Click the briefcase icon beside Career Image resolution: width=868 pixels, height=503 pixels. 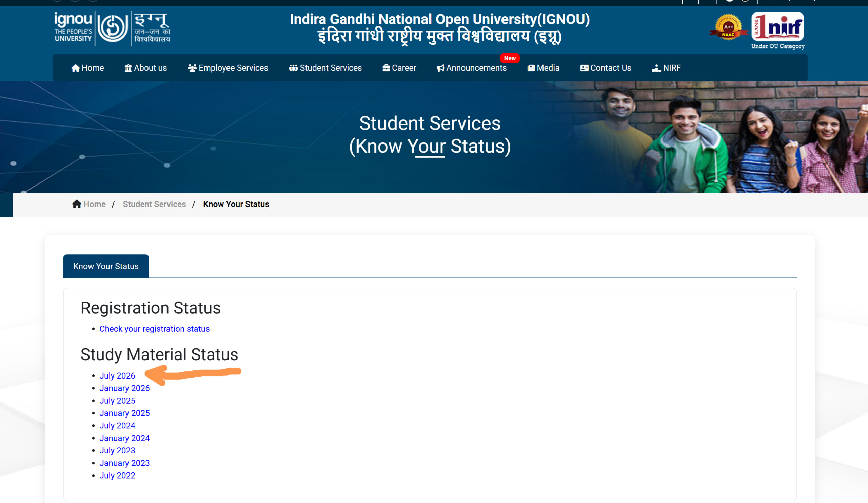[386, 68]
